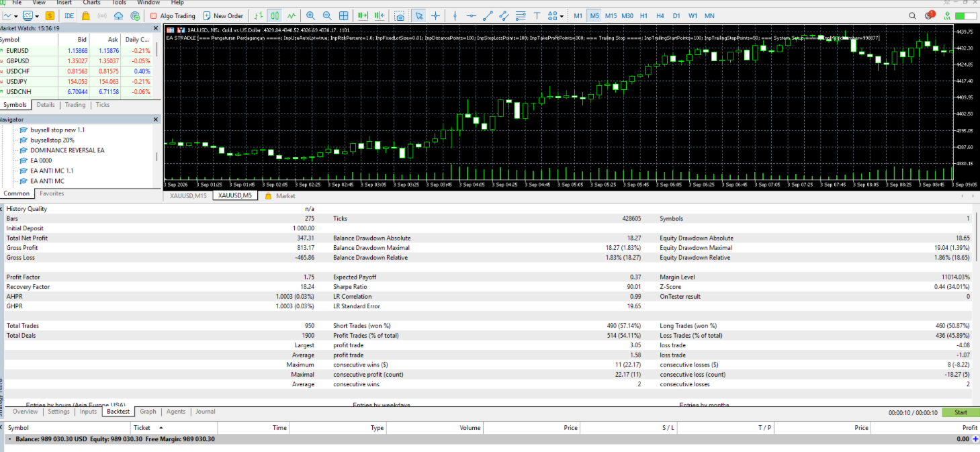980x452 pixels.
Task: Open the Charts menu
Action: pyautogui.click(x=91, y=3)
